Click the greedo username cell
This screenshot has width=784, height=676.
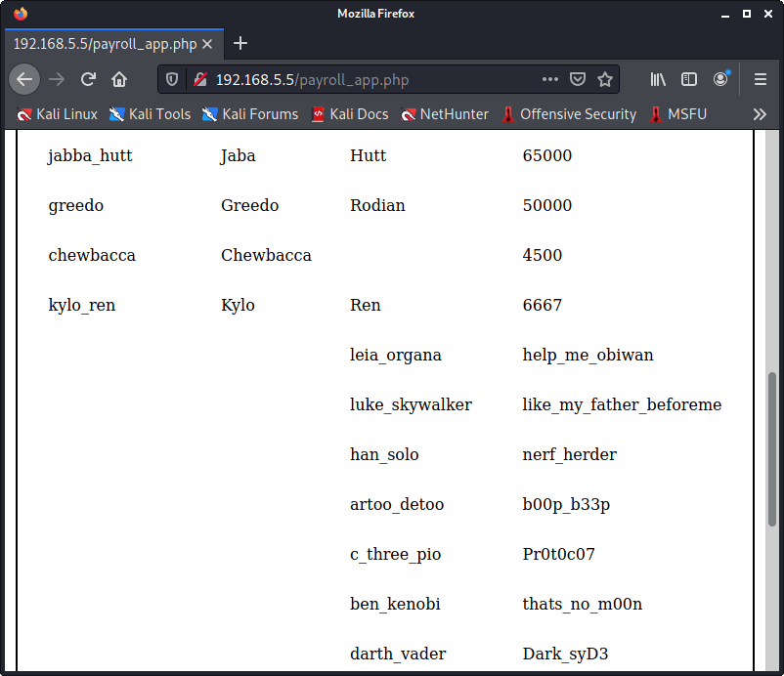76,206
